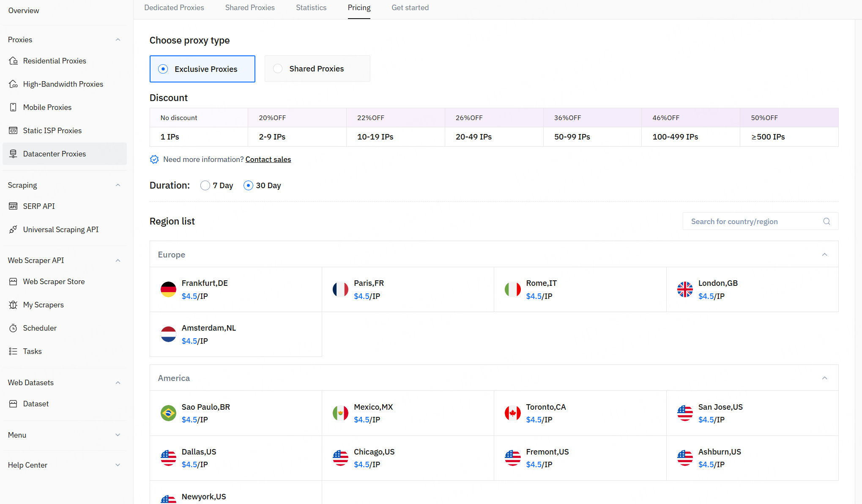Choose the Frankfurt,DE region card
Screen dimensions: 862x504
tap(235, 290)
